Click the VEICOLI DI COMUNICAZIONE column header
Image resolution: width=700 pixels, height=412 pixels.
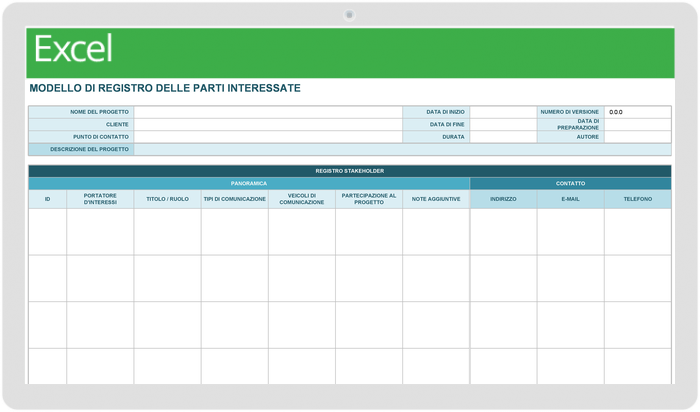pos(302,199)
